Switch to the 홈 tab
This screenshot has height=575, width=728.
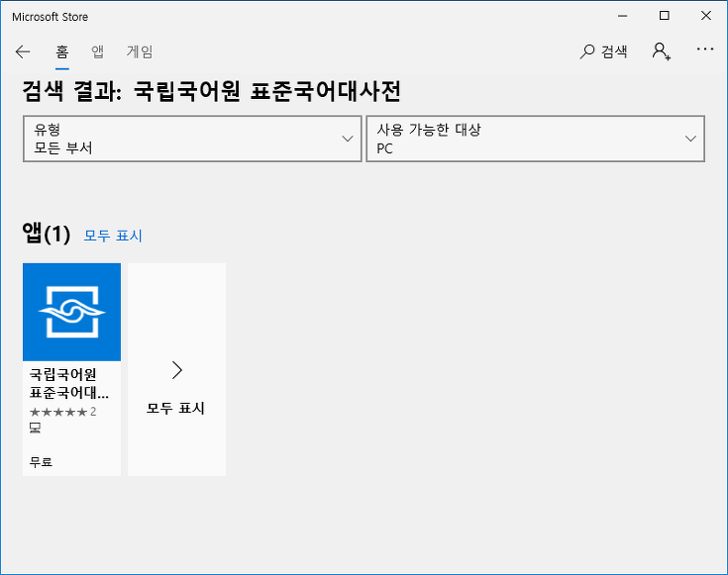tap(62, 51)
